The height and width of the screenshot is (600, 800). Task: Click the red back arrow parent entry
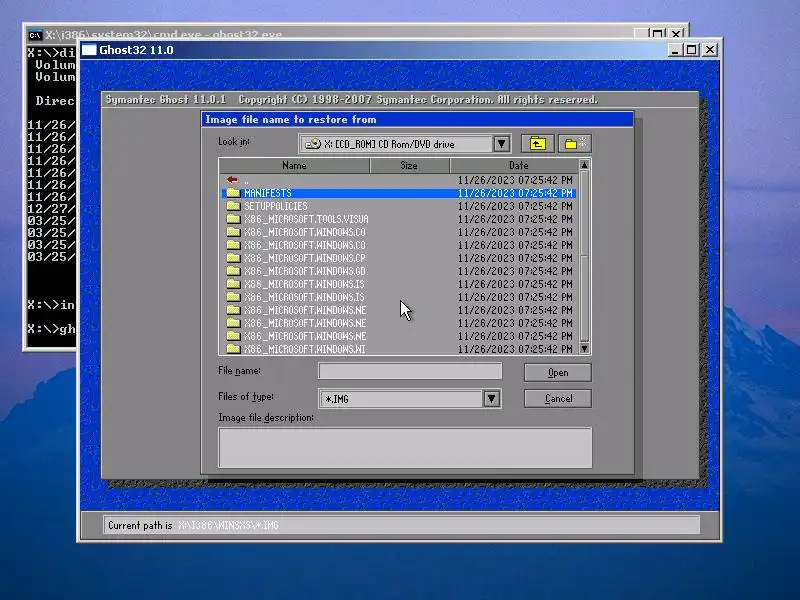[x=232, y=180]
